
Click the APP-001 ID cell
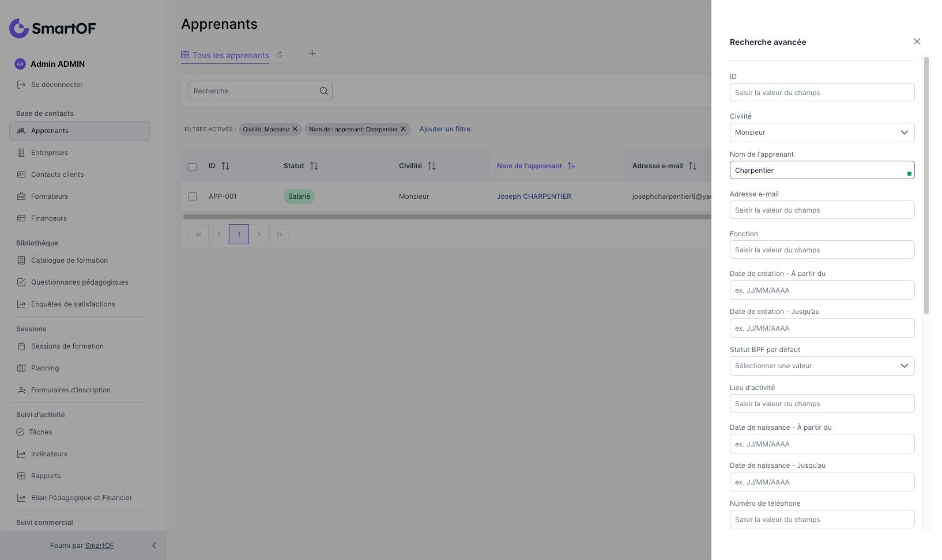[223, 196]
